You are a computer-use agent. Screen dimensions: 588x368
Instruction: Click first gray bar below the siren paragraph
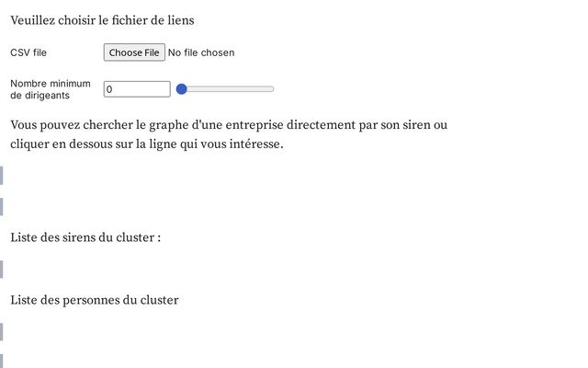2,176
